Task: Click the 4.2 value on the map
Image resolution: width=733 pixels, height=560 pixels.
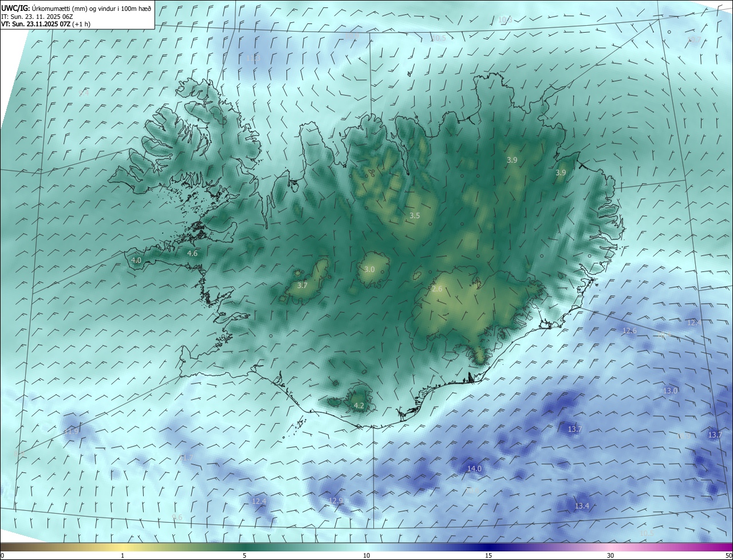Action: pyautogui.click(x=359, y=405)
